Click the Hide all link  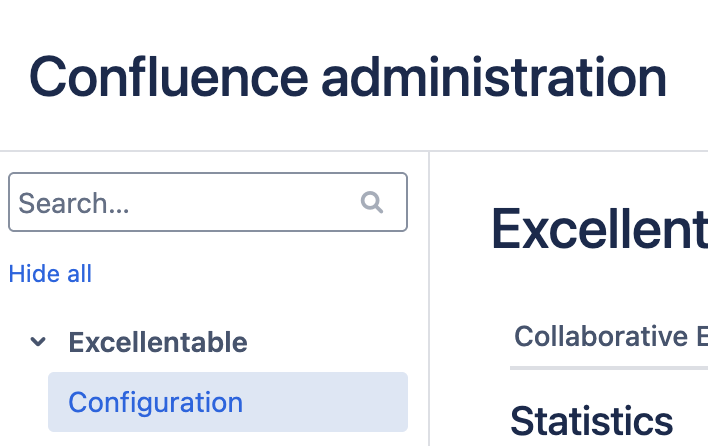tap(50, 274)
